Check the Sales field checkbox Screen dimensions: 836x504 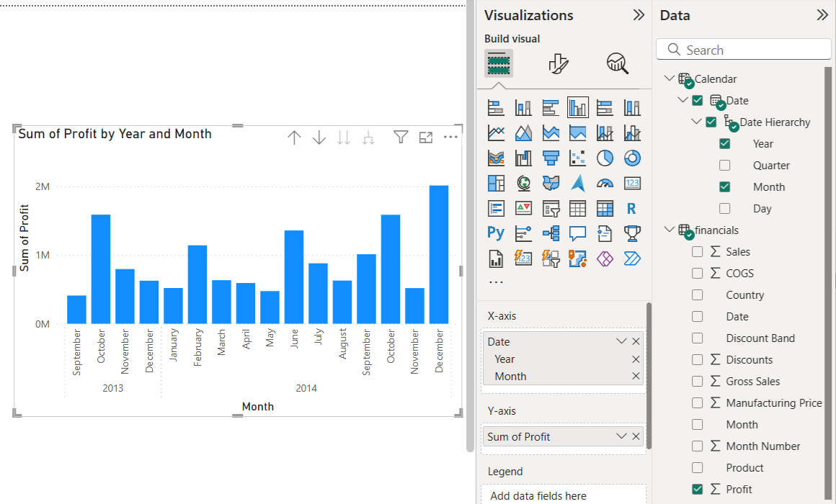pos(698,251)
